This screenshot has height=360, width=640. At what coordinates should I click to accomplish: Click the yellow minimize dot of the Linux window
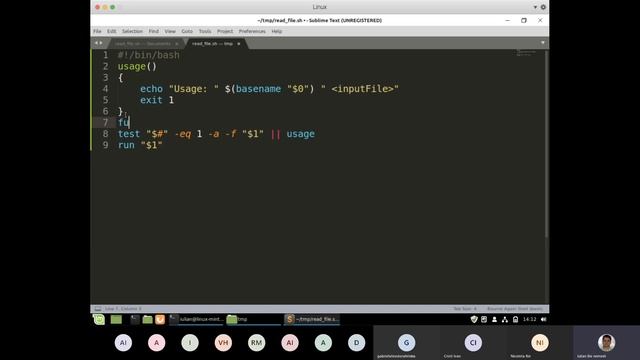(105, 7)
